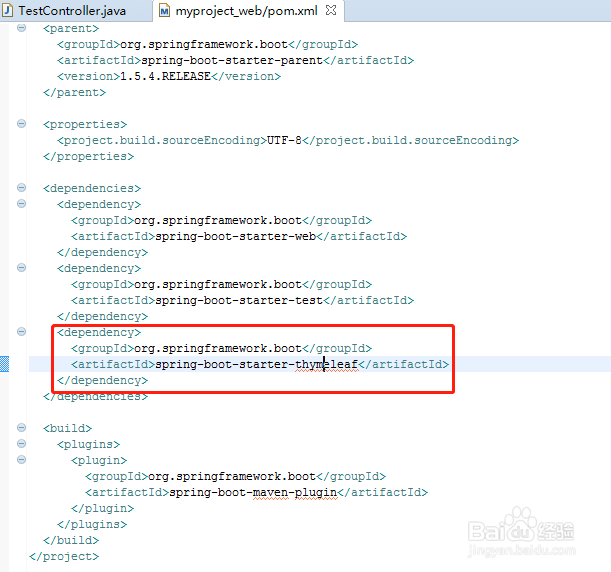The width and height of the screenshot is (611, 572).
Task: Collapse the build element fold
Action: coord(21,428)
